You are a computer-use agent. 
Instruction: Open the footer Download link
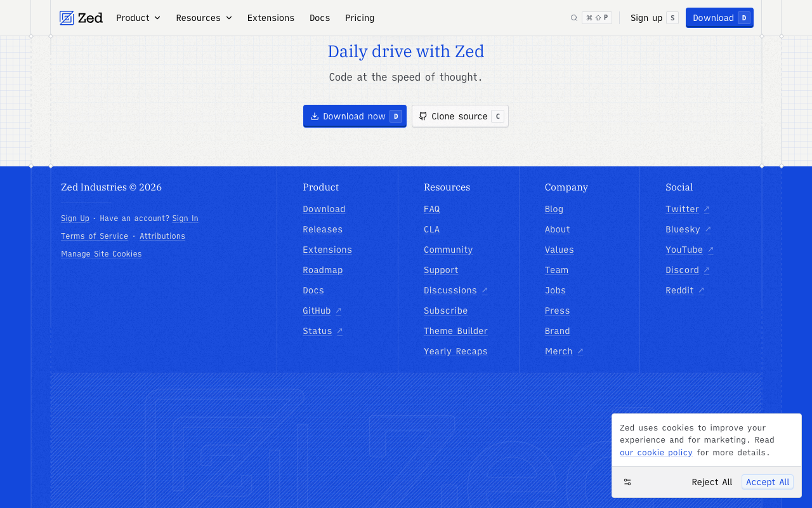click(x=324, y=209)
